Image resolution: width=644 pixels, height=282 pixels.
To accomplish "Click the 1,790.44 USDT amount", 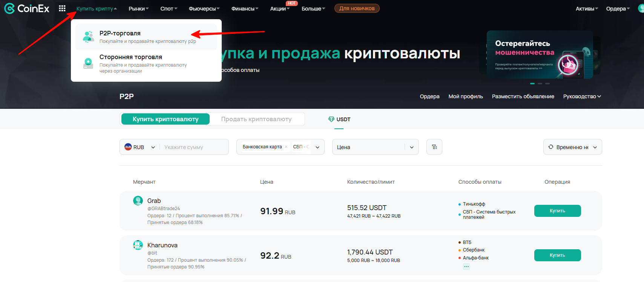I will (x=370, y=252).
